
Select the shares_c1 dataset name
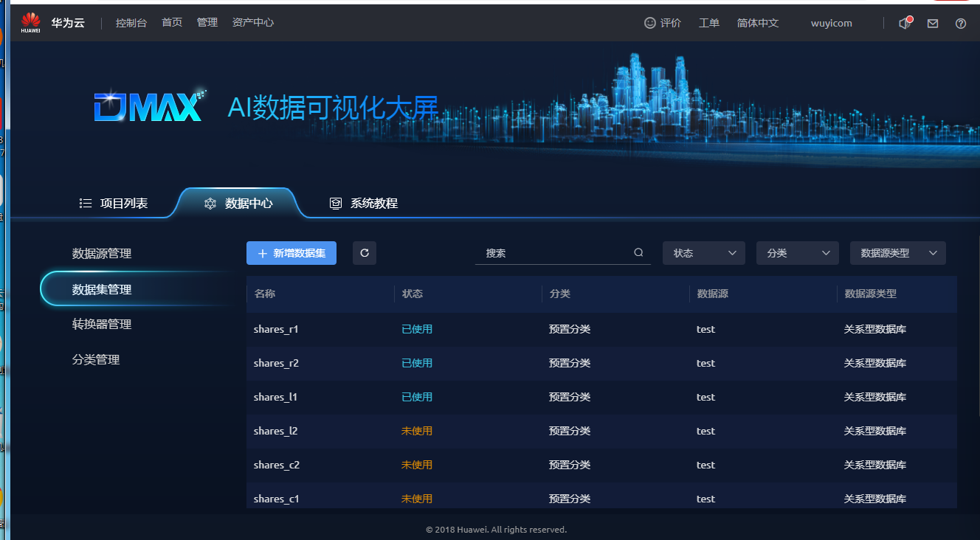tap(276, 499)
